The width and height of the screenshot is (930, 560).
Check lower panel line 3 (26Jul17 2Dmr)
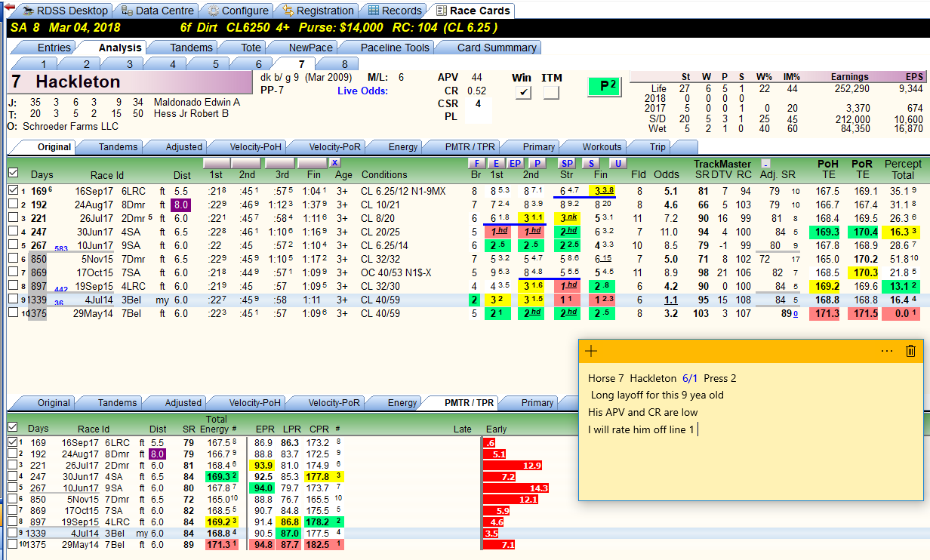point(13,466)
